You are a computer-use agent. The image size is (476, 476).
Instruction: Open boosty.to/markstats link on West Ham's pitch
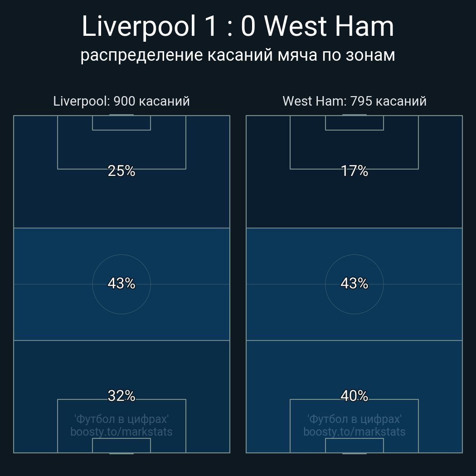pyautogui.click(x=355, y=432)
